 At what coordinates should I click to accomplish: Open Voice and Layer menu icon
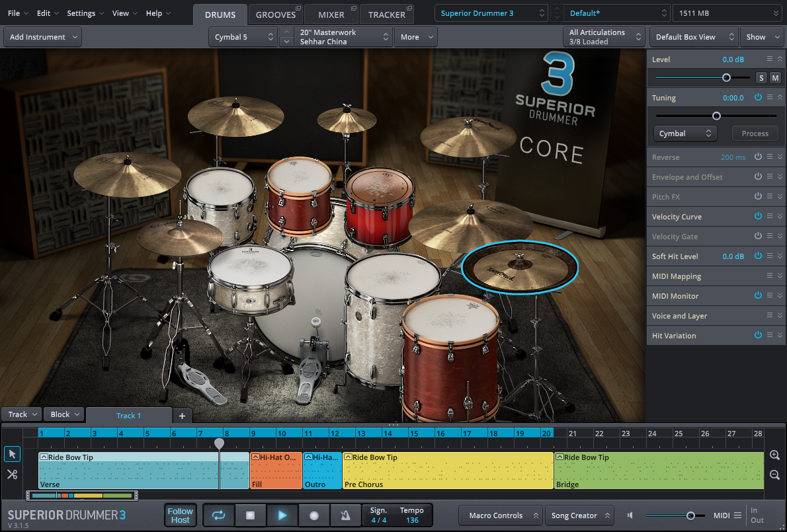(x=769, y=315)
